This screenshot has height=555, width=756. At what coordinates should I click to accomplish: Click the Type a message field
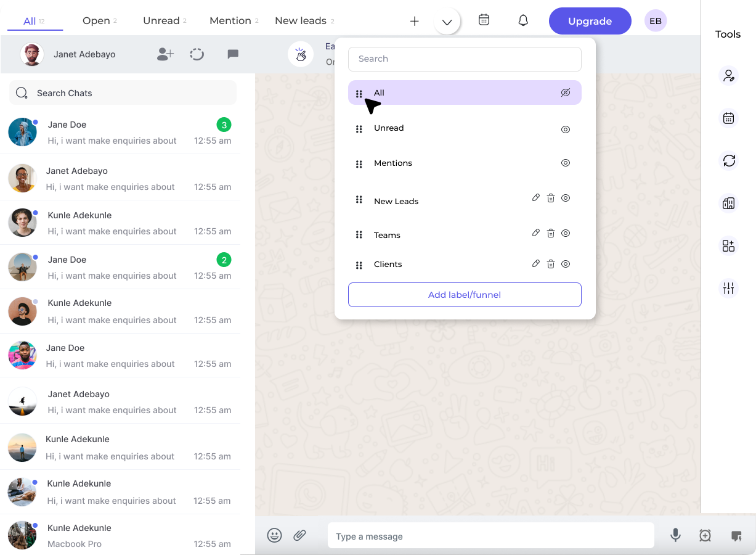point(491,536)
